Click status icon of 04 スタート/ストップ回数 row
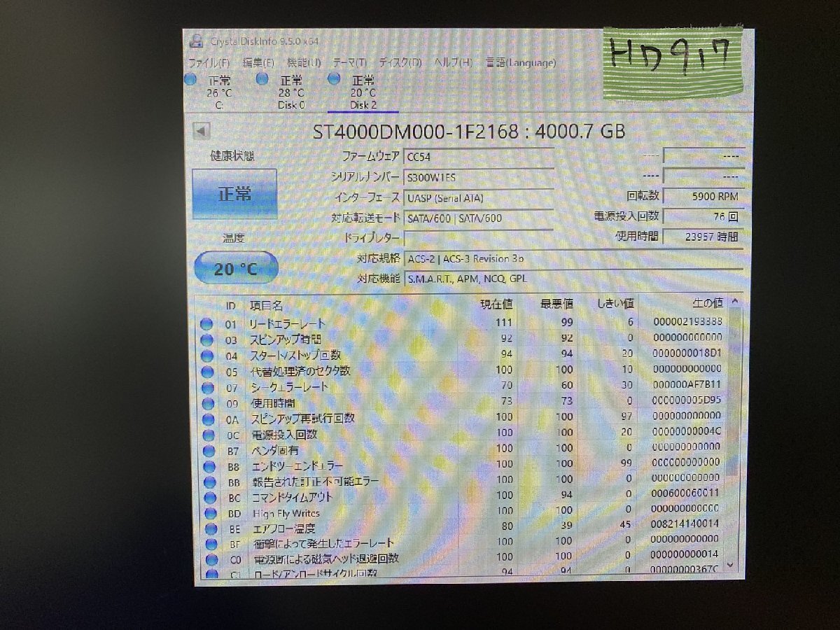 [206, 356]
